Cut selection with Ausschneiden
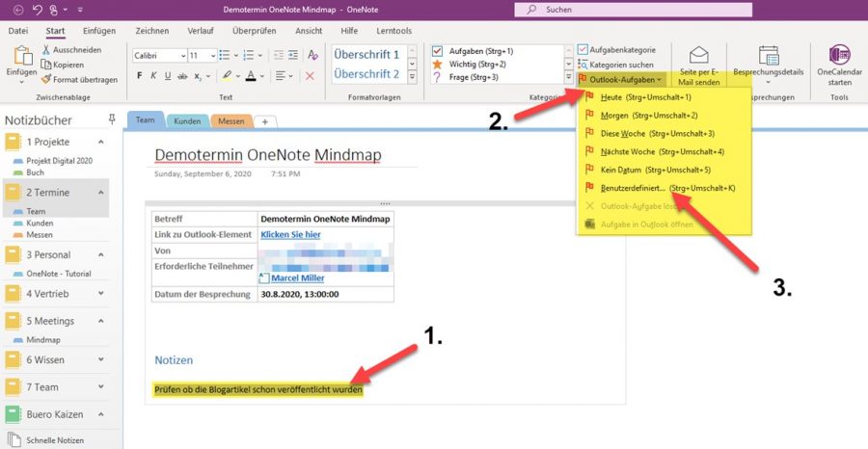The width and height of the screenshot is (868, 449). [71, 50]
